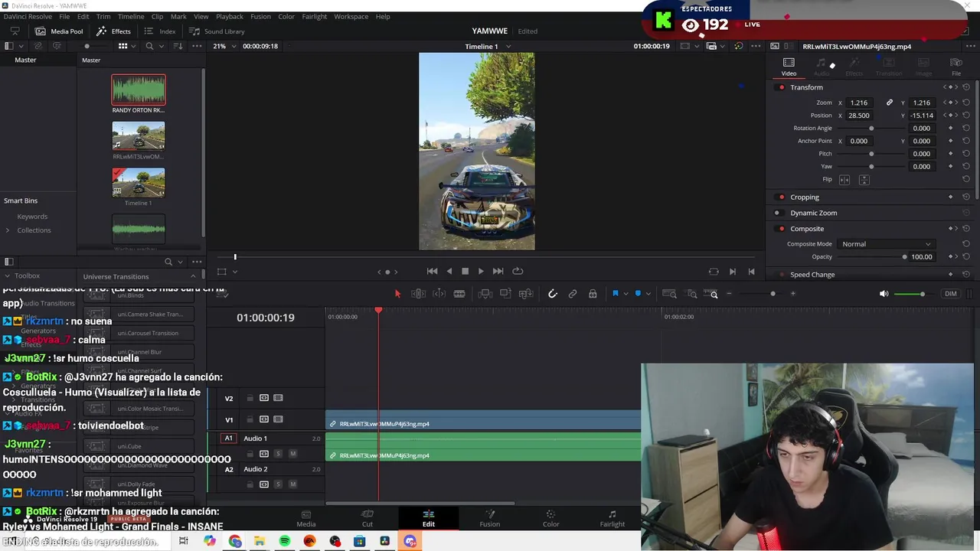Toggle the Media Pool panel
Viewport: 980px width, 551px height.
click(59, 31)
